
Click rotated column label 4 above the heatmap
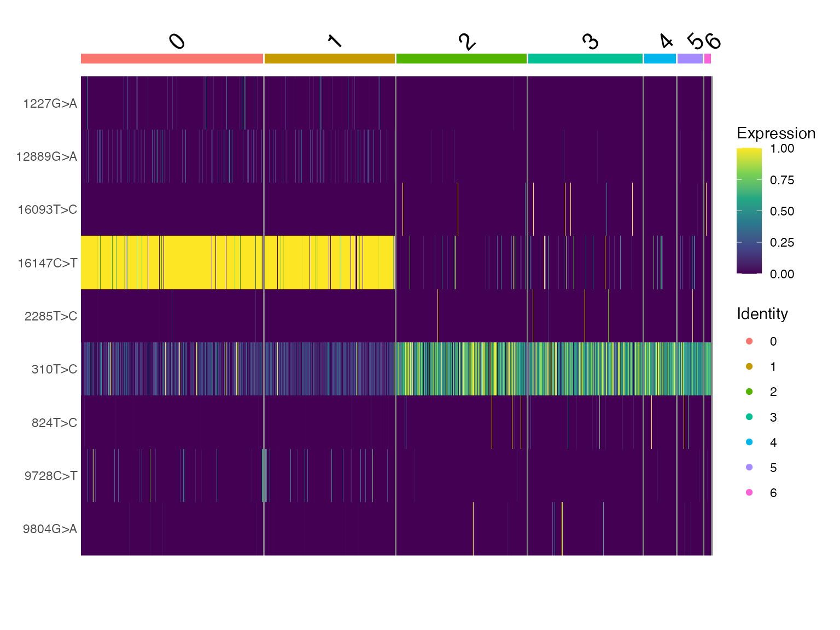(x=666, y=41)
